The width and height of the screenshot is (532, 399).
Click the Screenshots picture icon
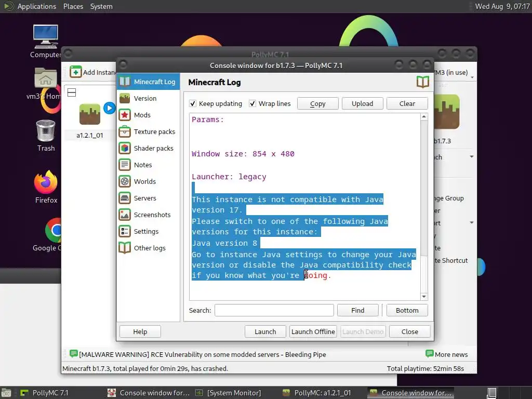pyautogui.click(x=125, y=215)
